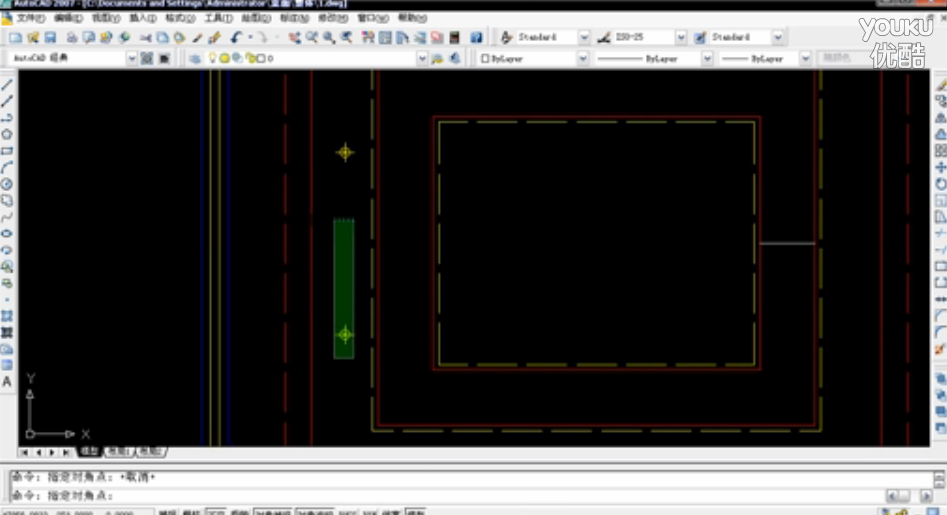Open the Insert menu (插入)
The height and width of the screenshot is (515, 947).
(143, 18)
